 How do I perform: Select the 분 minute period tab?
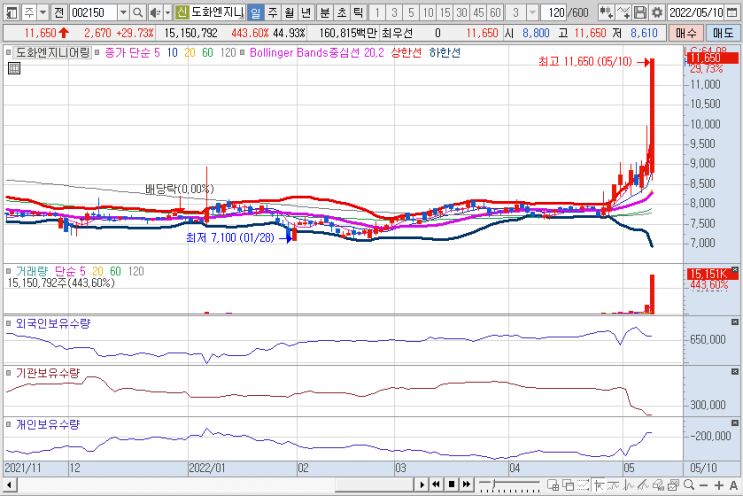click(x=325, y=13)
